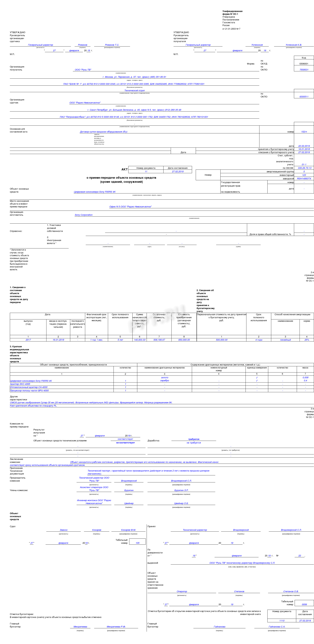This screenshot has width=314, height=644.
Task: Click purchase cost '650,000.00'
Action: [x=184, y=340]
